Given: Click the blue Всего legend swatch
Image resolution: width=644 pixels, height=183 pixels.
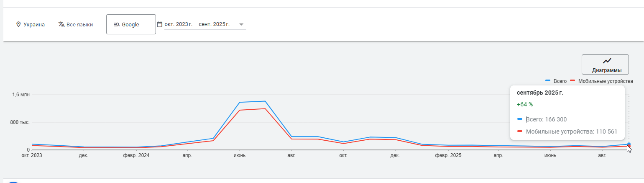Looking at the screenshot, I should pos(548,81).
